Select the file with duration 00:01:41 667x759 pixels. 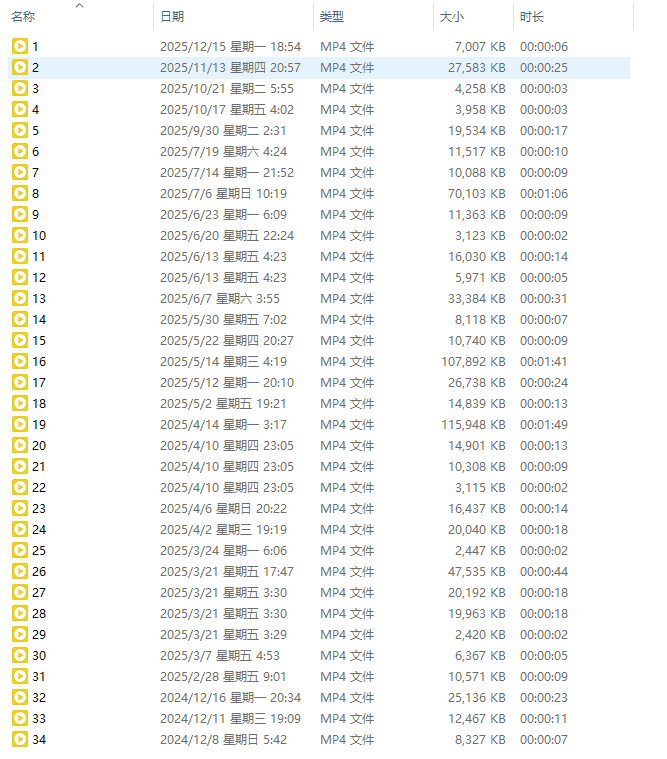[x=544, y=361]
